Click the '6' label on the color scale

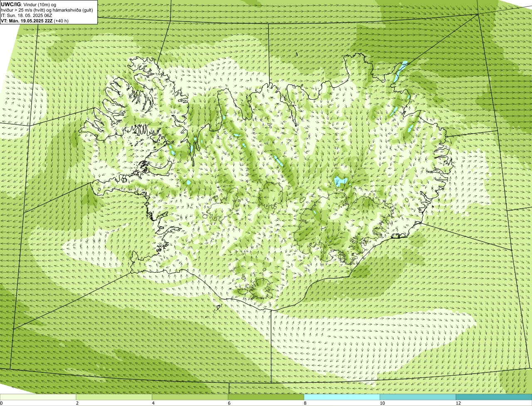tap(229, 403)
